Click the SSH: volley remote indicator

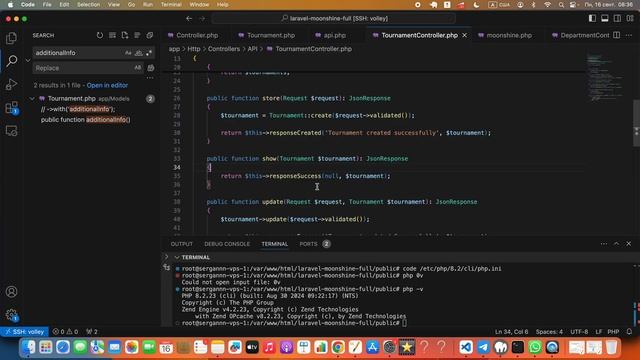point(24,332)
